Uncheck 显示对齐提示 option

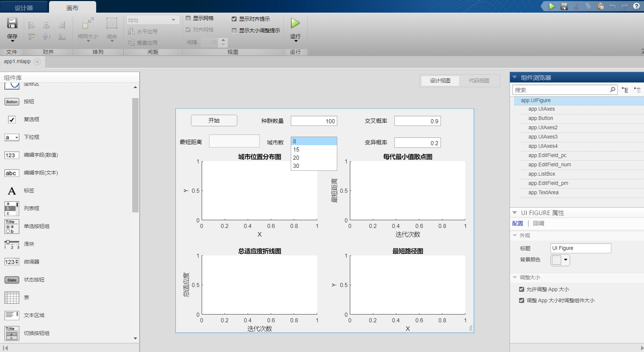point(234,19)
